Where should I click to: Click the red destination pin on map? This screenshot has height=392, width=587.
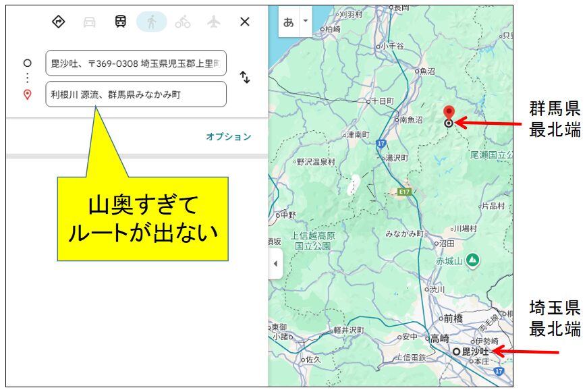click(448, 113)
